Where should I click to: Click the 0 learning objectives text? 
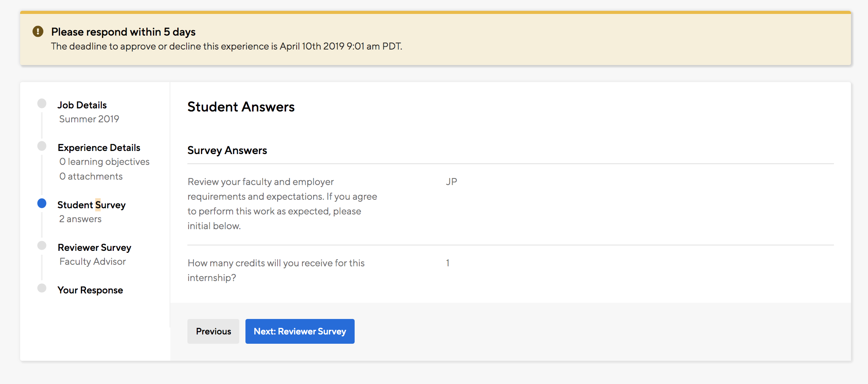coord(104,161)
